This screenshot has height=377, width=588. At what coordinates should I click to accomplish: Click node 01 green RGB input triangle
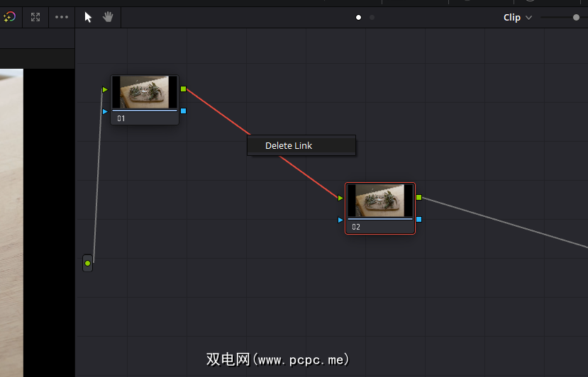point(105,89)
